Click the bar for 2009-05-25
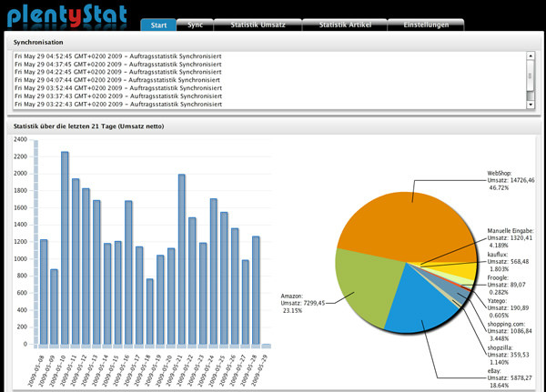The height and width of the screenshot is (392, 546). pos(224,278)
